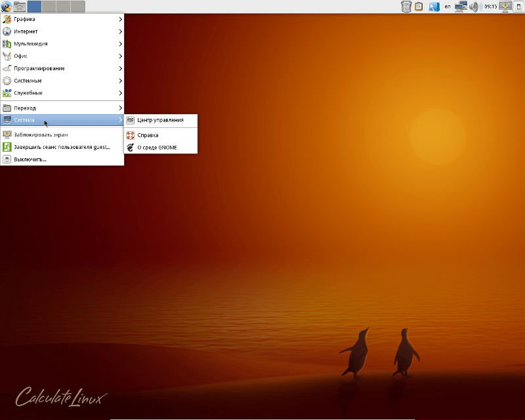Screen dimensions: 525x420
Task: Click the blue cursor window icon in tray
Action: [434, 7]
